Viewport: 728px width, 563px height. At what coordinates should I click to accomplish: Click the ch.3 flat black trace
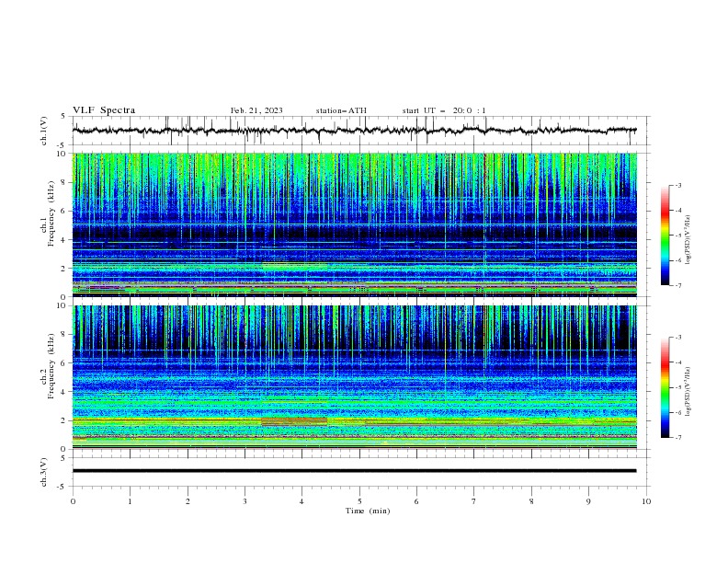354,471
